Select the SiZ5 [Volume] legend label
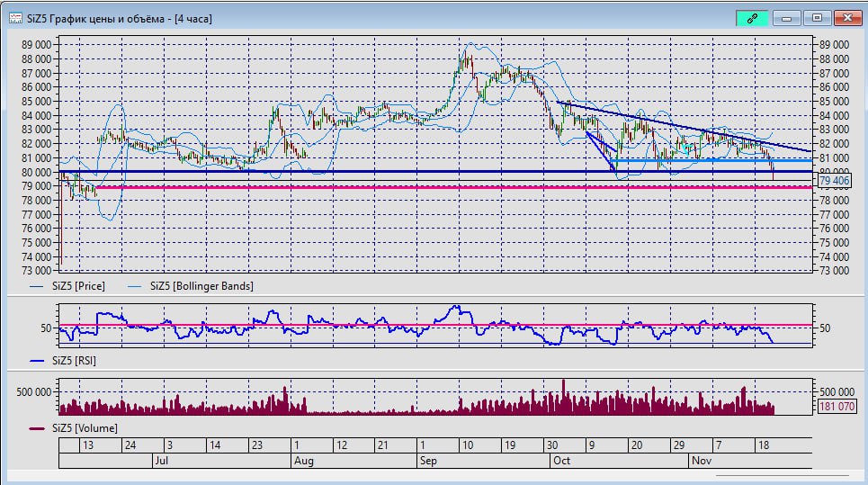The width and height of the screenshot is (868, 485). tap(84, 427)
